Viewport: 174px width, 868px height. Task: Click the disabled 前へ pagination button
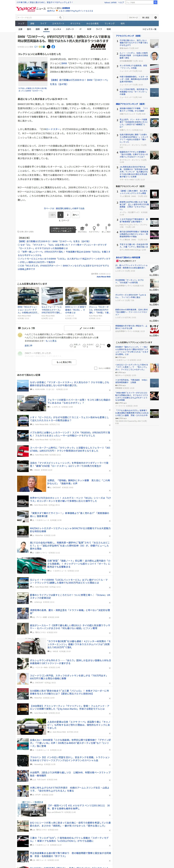52,215
